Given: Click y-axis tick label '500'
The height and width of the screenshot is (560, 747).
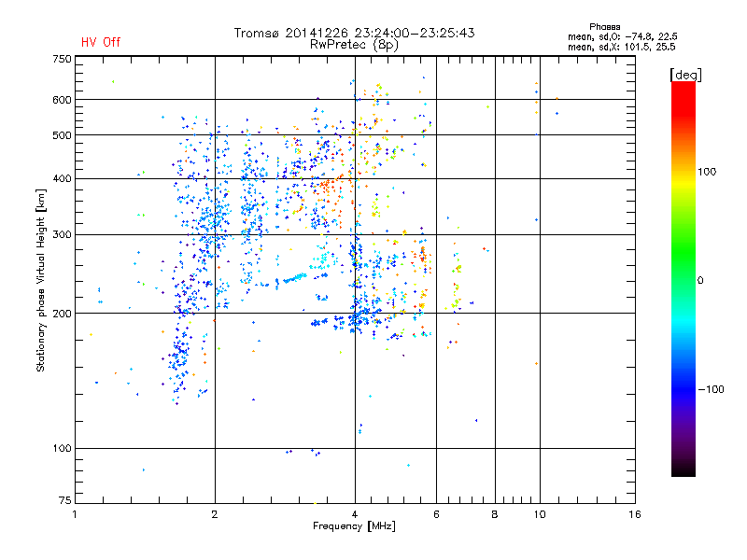Looking at the screenshot, I should [x=62, y=135].
